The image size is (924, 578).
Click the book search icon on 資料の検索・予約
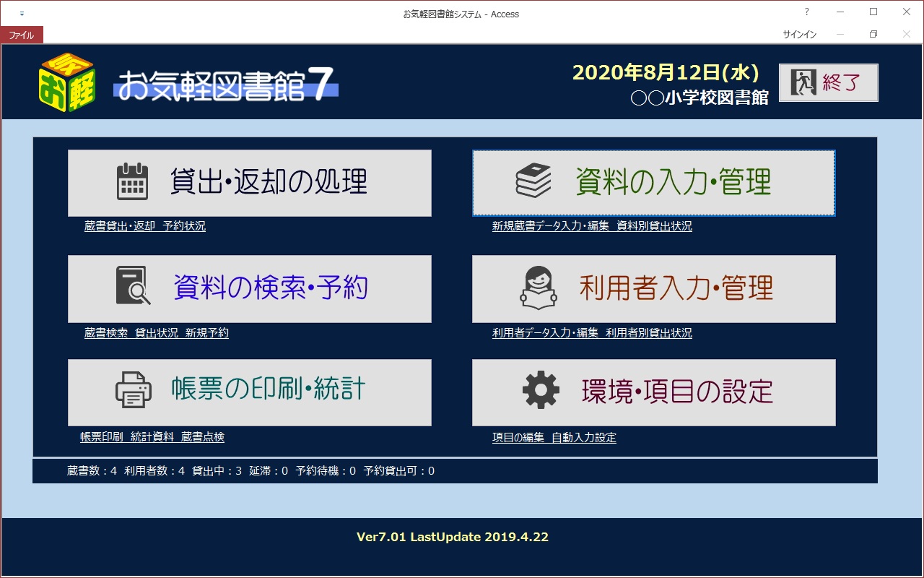[x=133, y=286]
